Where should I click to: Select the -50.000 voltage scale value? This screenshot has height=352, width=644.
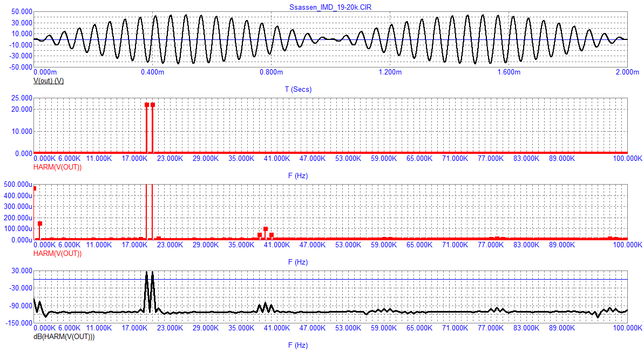click(21, 67)
